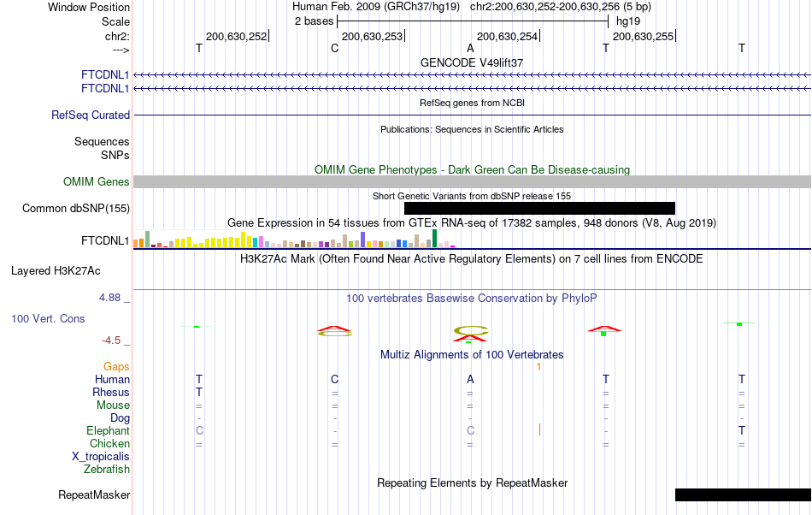Select the Zebrafish species label
Viewport: 812px width, 515px height.
[107, 470]
